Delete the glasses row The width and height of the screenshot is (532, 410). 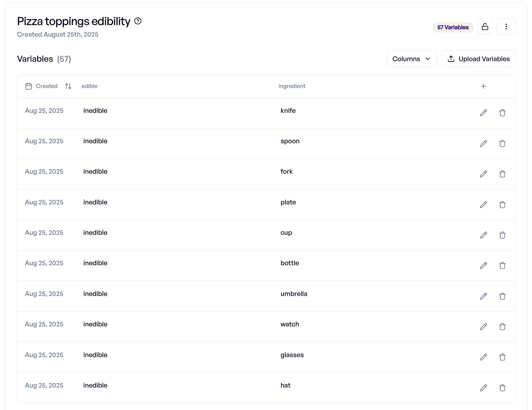click(502, 357)
